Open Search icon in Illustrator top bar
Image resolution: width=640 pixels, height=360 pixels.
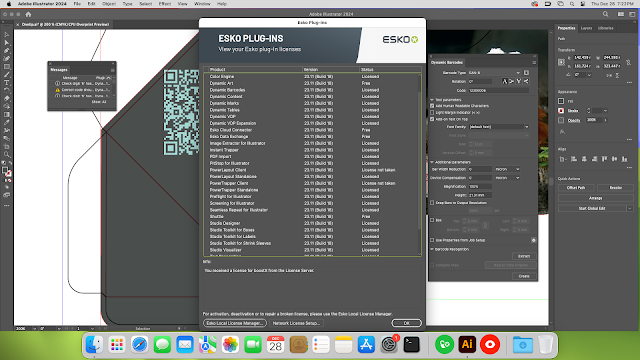[x=606, y=14]
